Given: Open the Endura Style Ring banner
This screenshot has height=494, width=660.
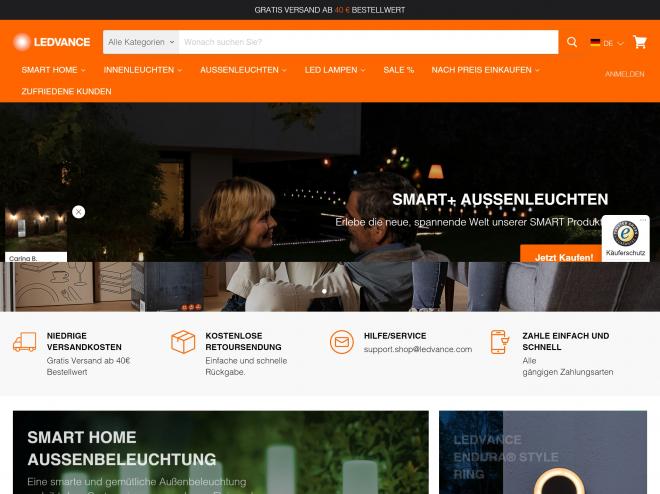Looking at the screenshot, I should coord(543,452).
